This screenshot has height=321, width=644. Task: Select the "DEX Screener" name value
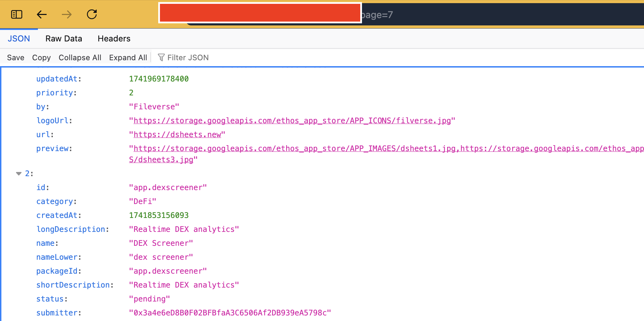click(x=161, y=243)
